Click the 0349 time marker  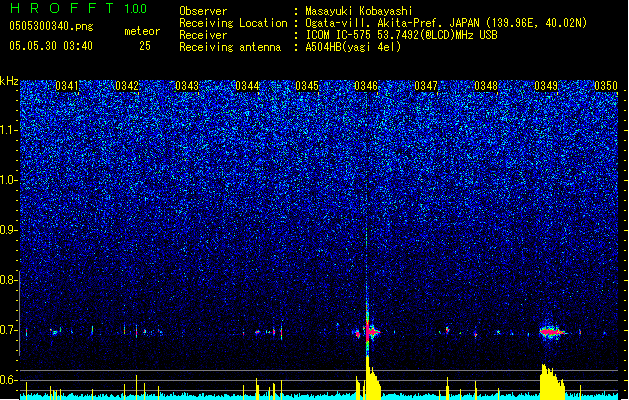546,86
